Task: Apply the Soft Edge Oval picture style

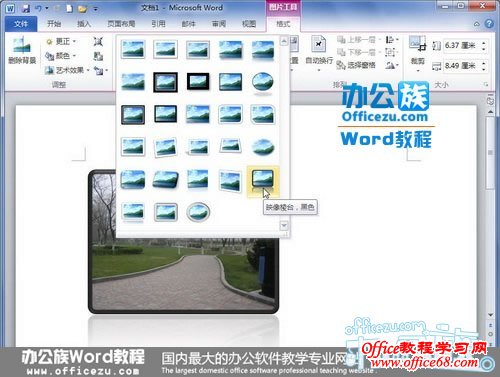Action: coord(263,147)
